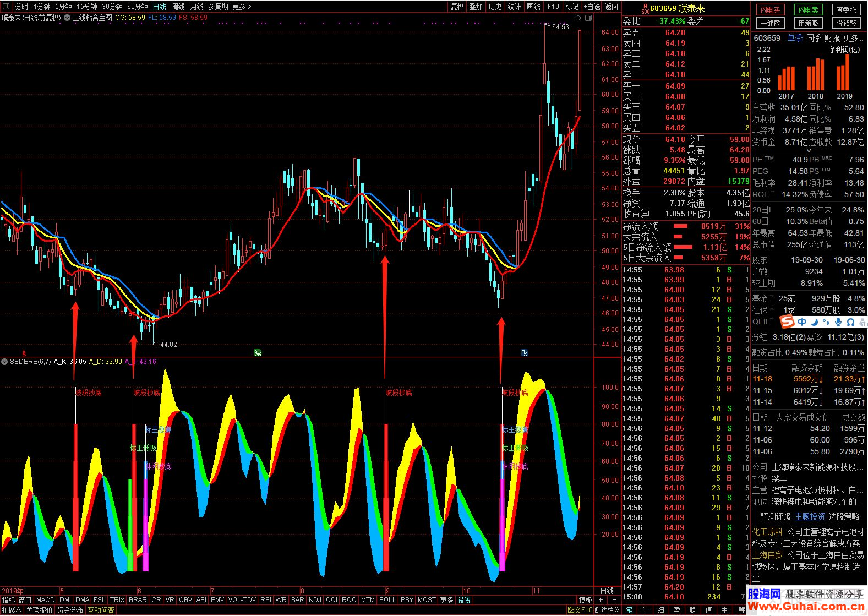Open the 资金分布 tab

[70, 610]
